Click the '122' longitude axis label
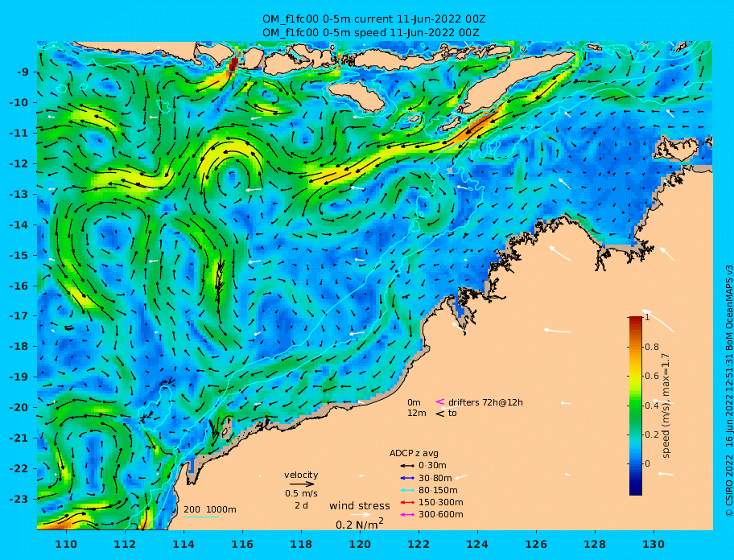Viewport: 734px width, 560px height. coord(419,544)
